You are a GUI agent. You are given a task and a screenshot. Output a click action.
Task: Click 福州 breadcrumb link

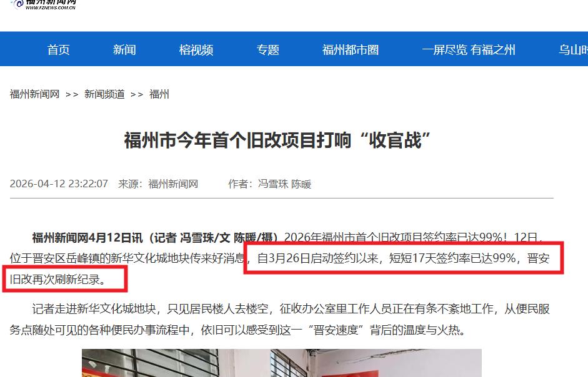click(159, 94)
